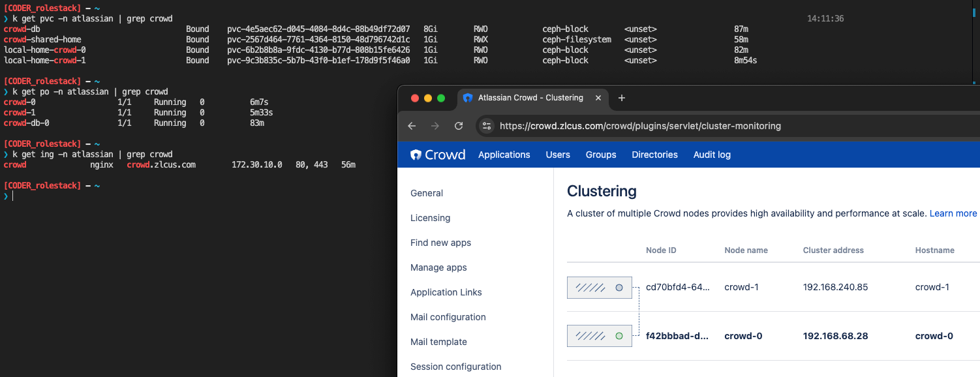The width and height of the screenshot is (980, 377).
Task: Click pod age 5m33s in terminal
Action: tap(261, 113)
